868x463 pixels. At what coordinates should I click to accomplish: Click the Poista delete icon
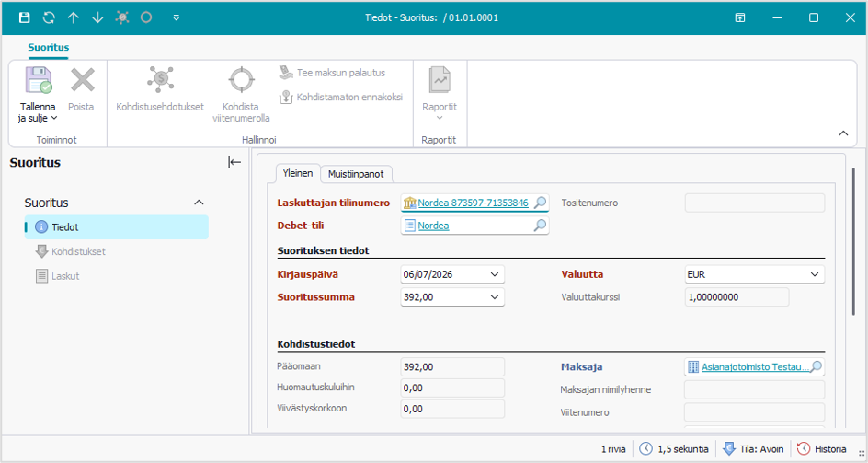coord(82,80)
